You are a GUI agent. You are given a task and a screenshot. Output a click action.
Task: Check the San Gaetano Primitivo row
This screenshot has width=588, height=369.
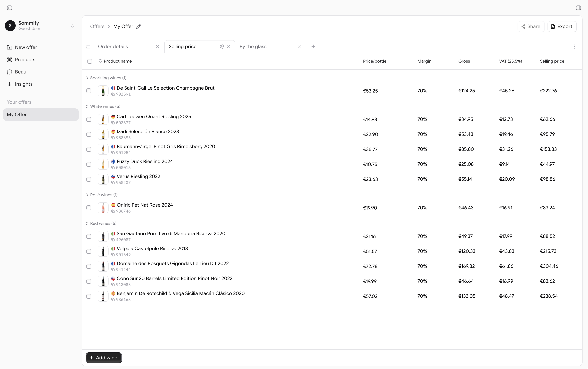tap(89, 237)
